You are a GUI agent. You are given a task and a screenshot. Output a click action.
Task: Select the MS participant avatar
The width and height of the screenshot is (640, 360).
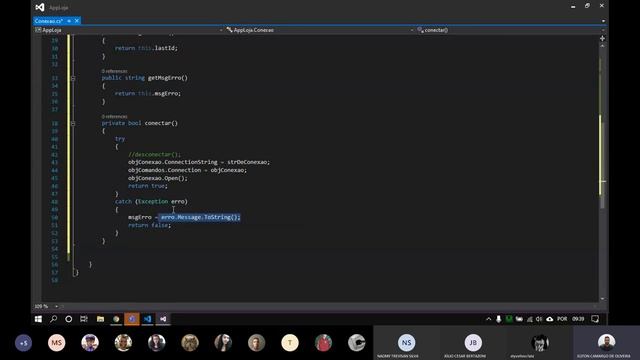(56, 343)
